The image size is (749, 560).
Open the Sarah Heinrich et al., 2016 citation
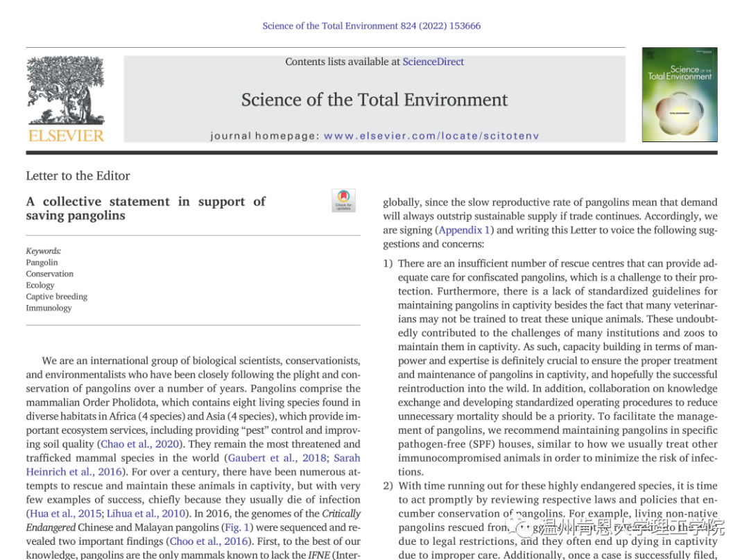click(x=193, y=465)
